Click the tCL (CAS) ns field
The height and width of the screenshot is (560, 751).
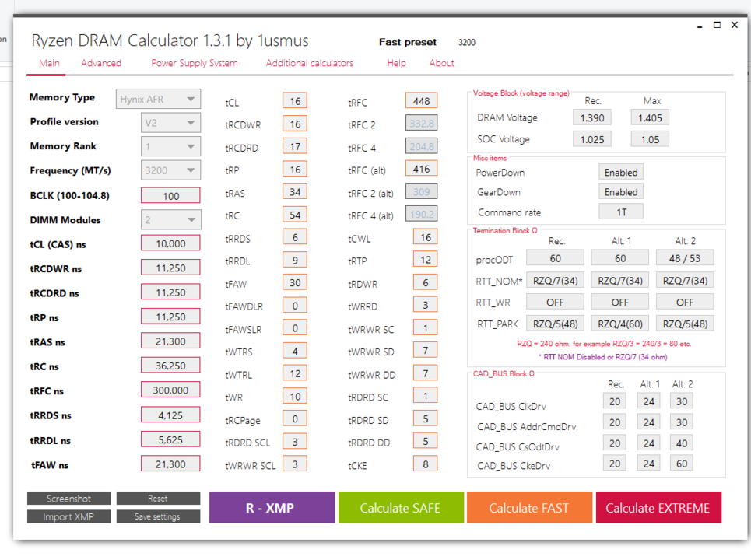click(x=170, y=243)
